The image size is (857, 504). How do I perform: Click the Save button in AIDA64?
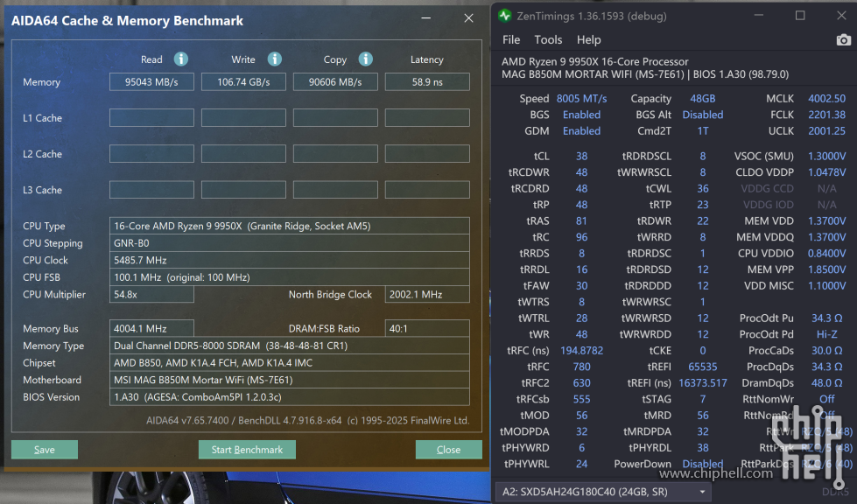click(x=45, y=450)
